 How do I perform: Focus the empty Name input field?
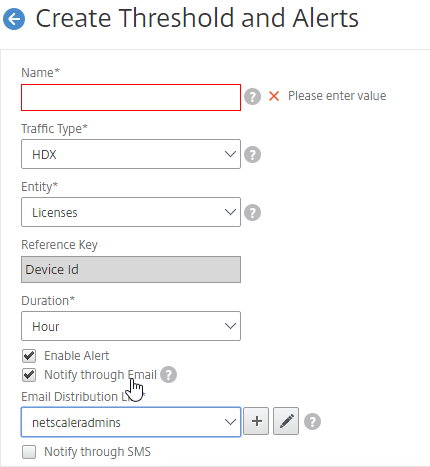click(x=131, y=97)
